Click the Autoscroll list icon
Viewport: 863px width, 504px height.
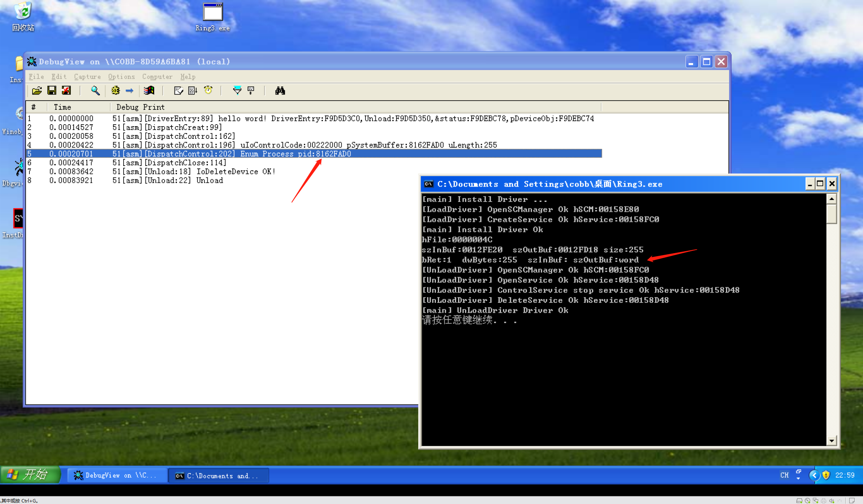point(193,91)
